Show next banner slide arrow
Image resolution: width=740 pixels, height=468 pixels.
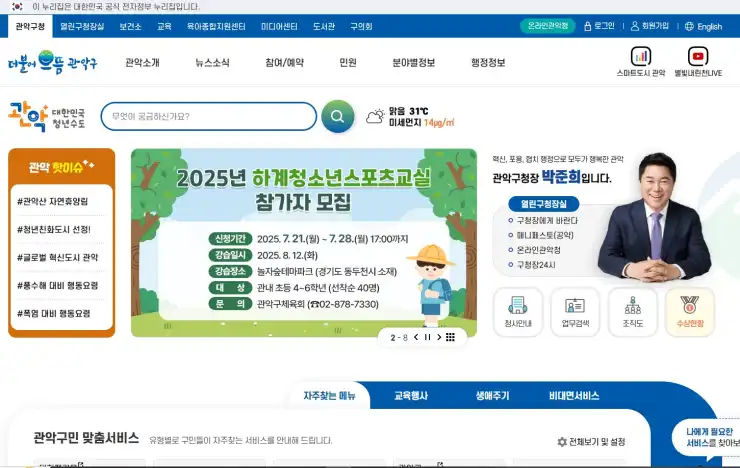pos(439,337)
